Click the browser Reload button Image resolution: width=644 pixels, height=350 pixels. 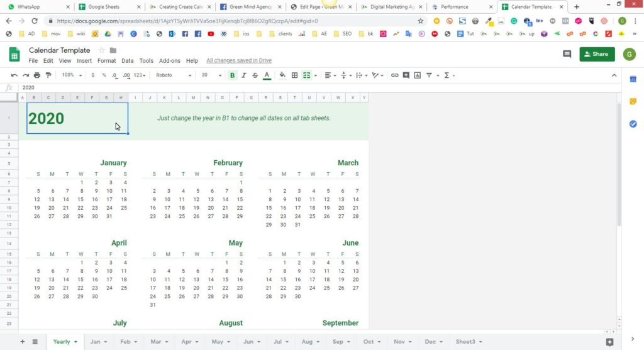tap(35, 21)
